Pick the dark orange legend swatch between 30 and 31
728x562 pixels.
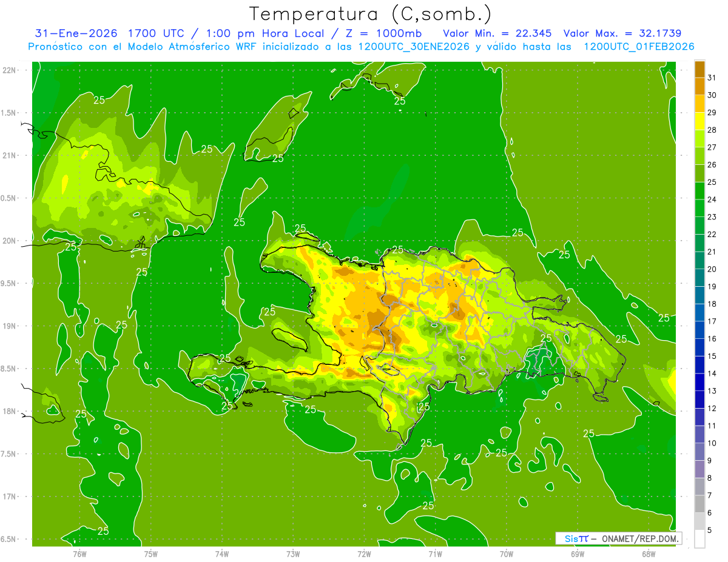coord(699,87)
